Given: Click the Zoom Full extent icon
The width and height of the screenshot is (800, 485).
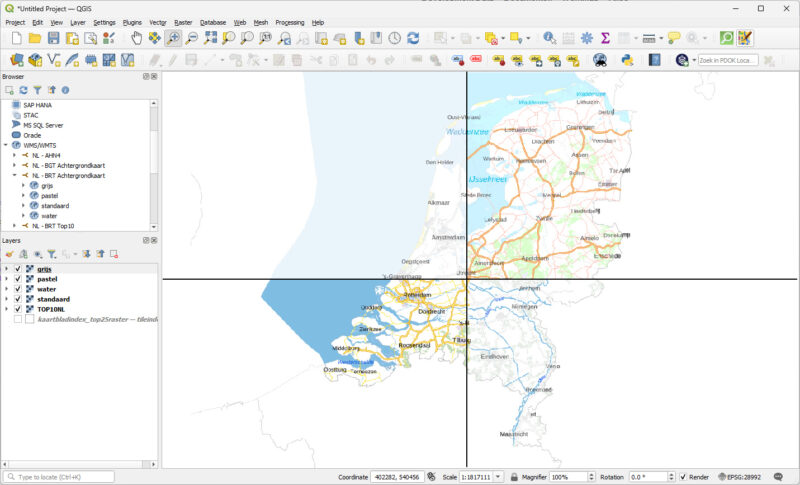Looking at the screenshot, I should click(x=210, y=38).
